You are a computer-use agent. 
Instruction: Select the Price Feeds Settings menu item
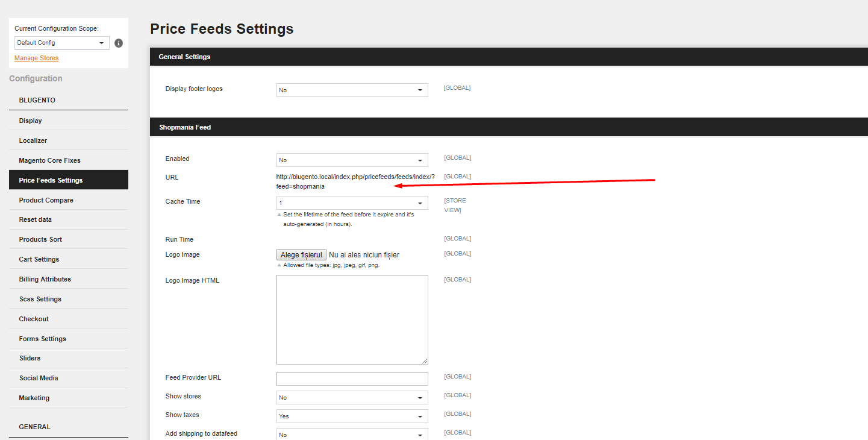tap(69, 180)
